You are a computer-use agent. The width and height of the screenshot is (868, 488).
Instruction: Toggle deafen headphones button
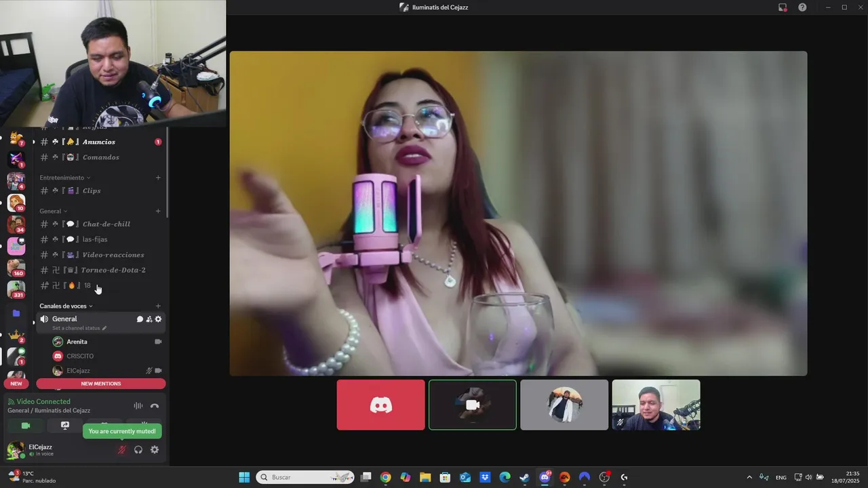(x=138, y=450)
